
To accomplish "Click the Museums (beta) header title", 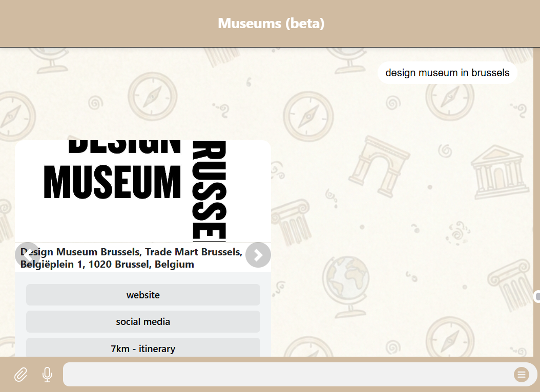I will pos(271,23).
